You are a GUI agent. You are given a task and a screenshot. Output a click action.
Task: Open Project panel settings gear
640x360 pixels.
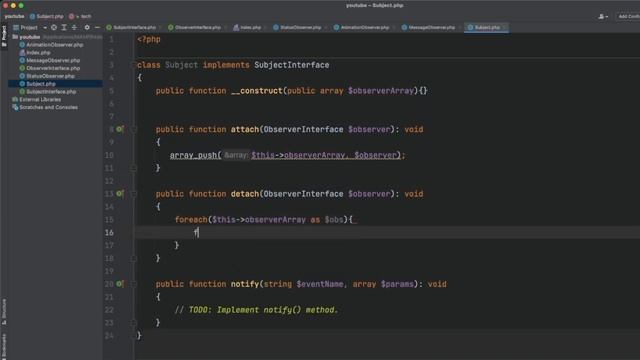87,27
